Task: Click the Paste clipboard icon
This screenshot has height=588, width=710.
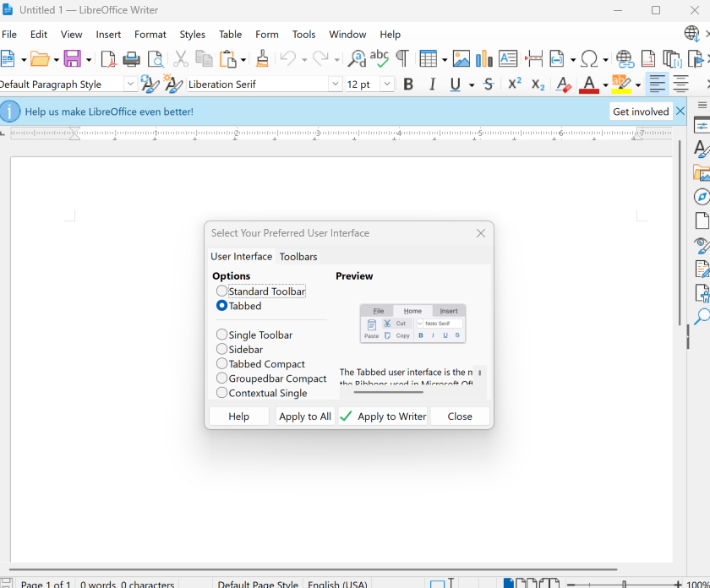Action: [x=228, y=59]
